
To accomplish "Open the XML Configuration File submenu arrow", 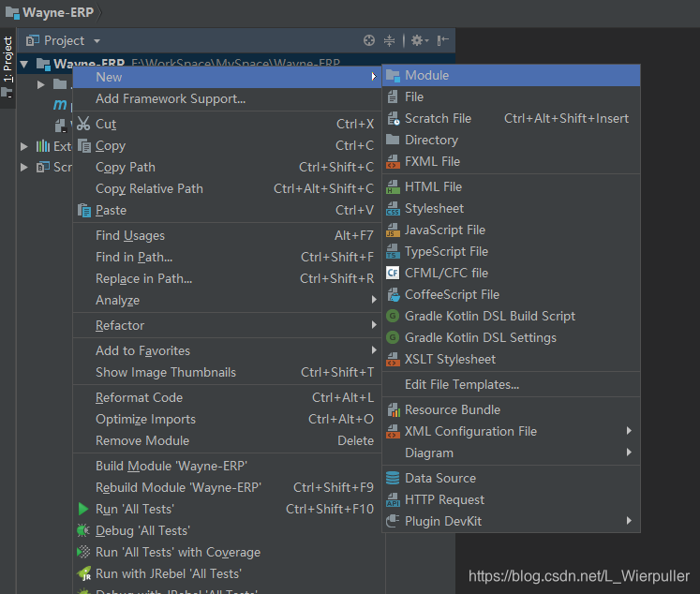I will (x=629, y=431).
